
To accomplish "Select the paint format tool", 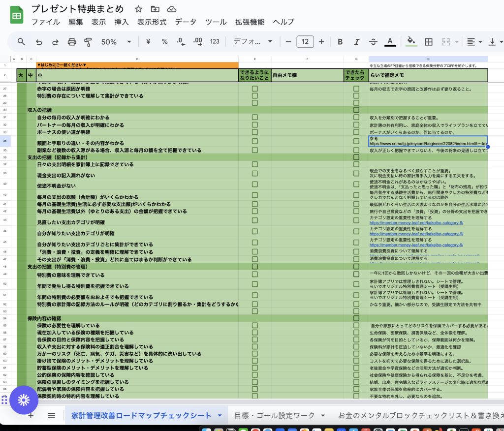I will point(88,42).
